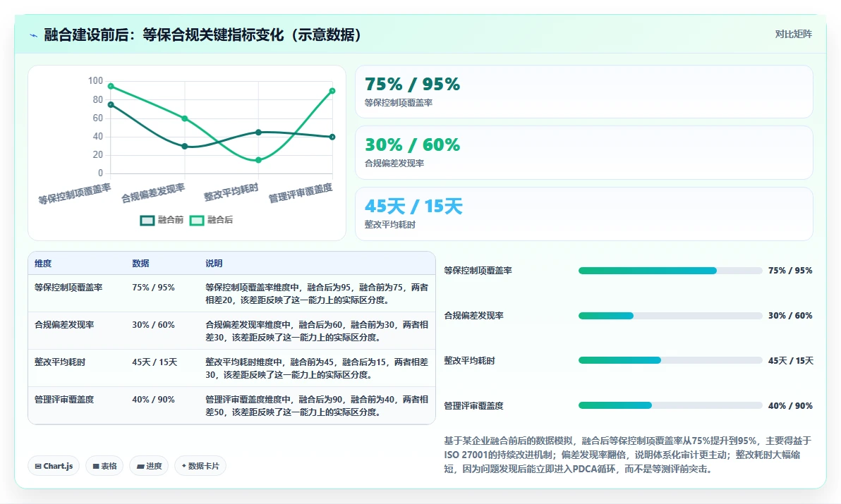Click the Chart.js tag chip

click(54, 466)
